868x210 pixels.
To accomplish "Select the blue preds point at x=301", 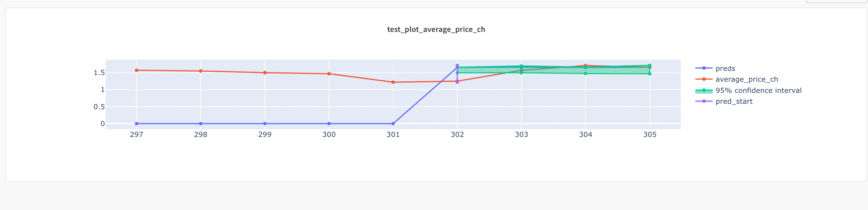I will [x=393, y=124].
